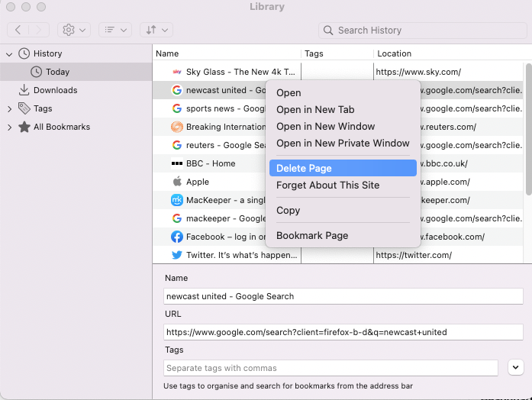This screenshot has height=400, width=532.
Task: Collapse the History tree node
Action: (x=9, y=54)
